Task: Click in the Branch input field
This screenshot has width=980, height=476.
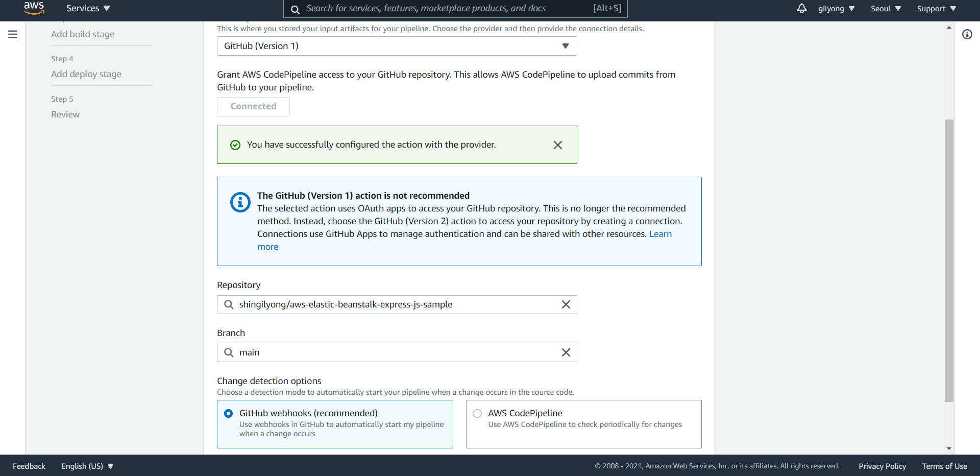Action: point(397,352)
